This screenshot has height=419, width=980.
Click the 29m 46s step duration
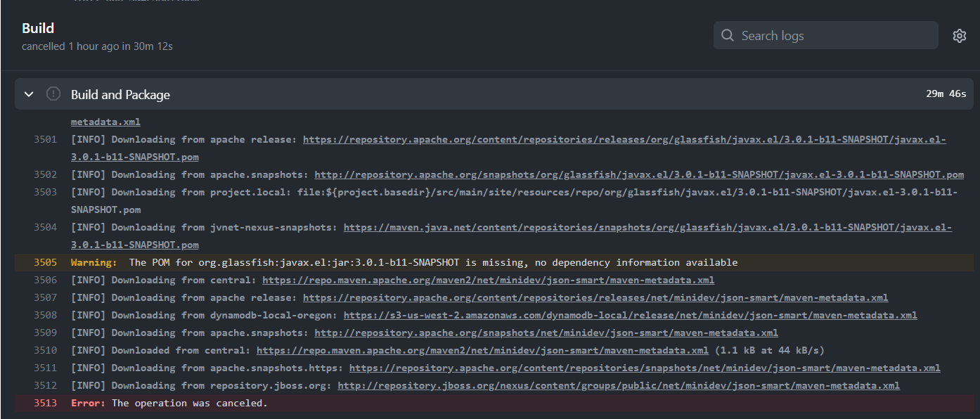946,94
